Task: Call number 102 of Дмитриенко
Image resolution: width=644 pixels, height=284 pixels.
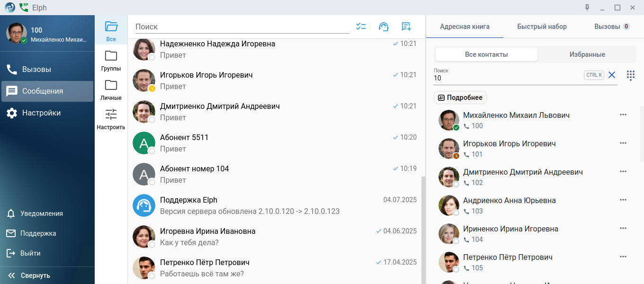Action: pos(473,183)
